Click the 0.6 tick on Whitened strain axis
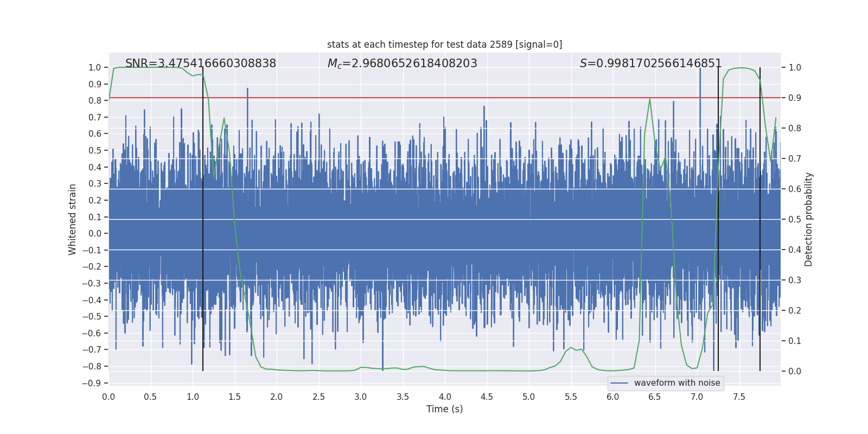868x434 pixels. (95, 134)
